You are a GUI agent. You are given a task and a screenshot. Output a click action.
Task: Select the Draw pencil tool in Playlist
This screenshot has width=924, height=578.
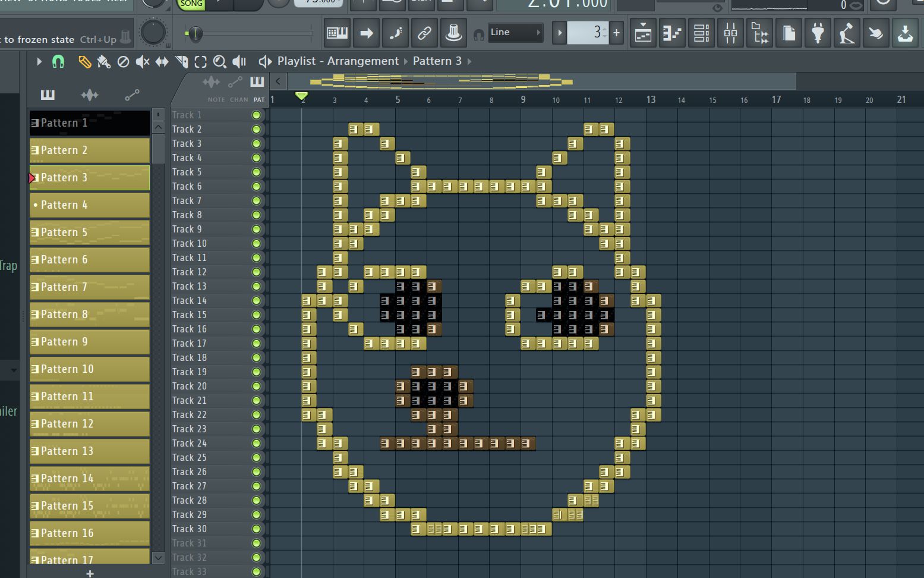(x=85, y=61)
